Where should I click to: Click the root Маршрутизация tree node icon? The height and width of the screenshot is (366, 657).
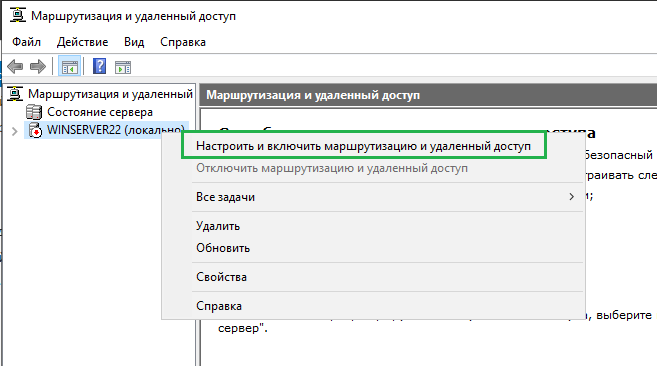15,93
